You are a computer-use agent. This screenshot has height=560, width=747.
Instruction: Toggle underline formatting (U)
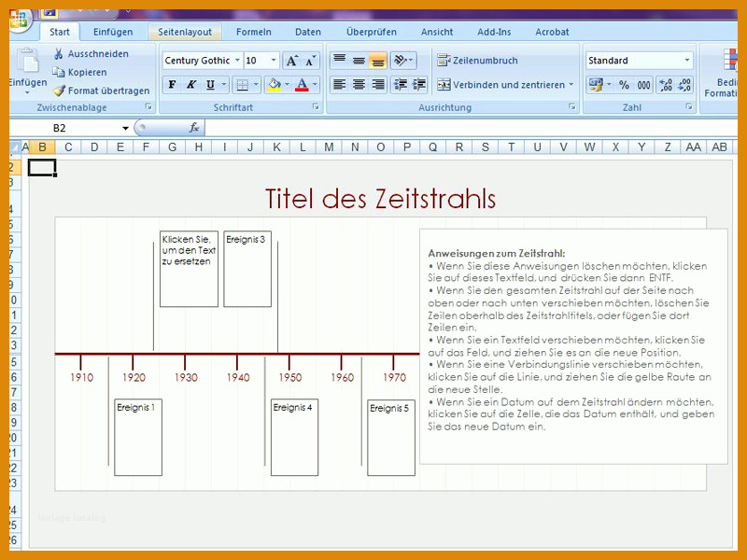tap(210, 85)
